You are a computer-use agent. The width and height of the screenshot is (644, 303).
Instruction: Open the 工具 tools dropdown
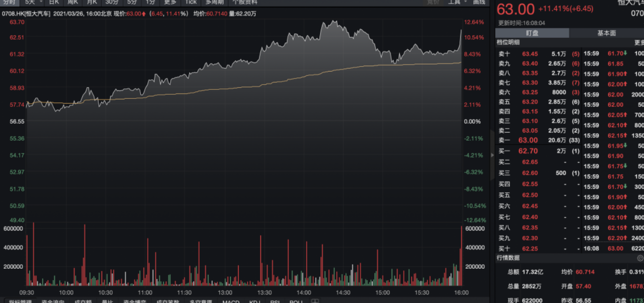[457, 2]
